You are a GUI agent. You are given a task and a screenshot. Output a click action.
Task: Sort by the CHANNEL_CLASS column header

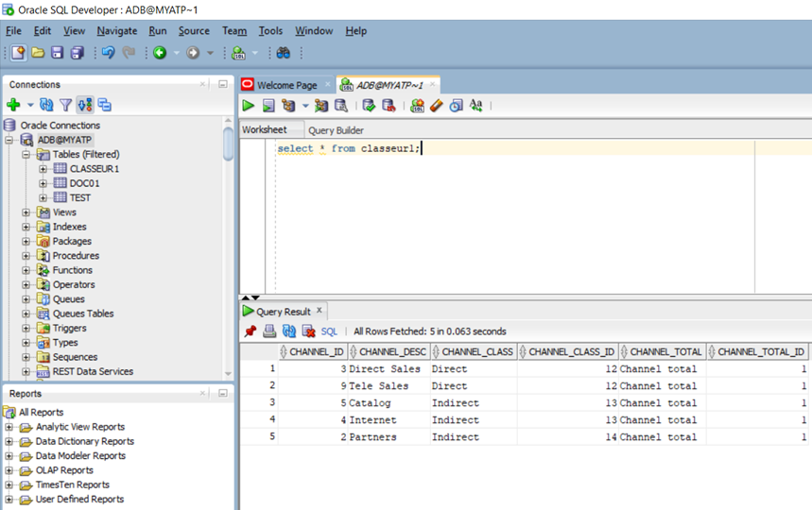pyautogui.click(x=473, y=352)
